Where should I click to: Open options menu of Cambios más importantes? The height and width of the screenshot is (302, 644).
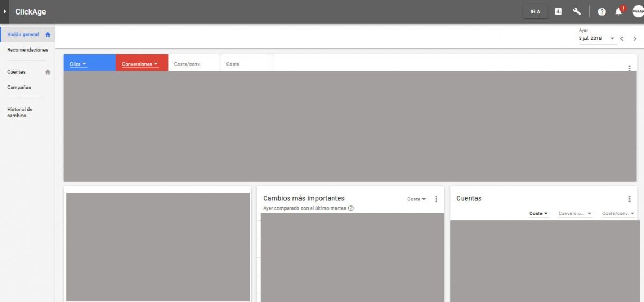(x=436, y=199)
